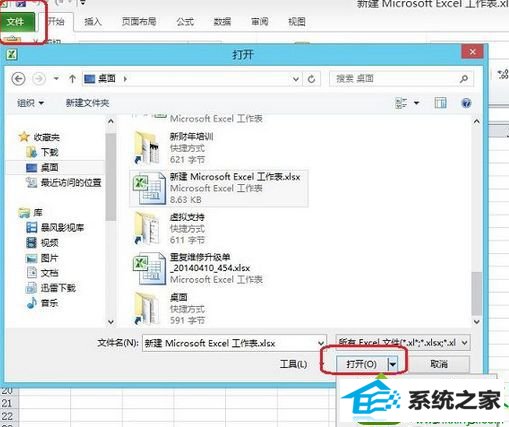509x427 pixels.
Task: Click the Excel icon in dialog title
Action: coord(11,54)
